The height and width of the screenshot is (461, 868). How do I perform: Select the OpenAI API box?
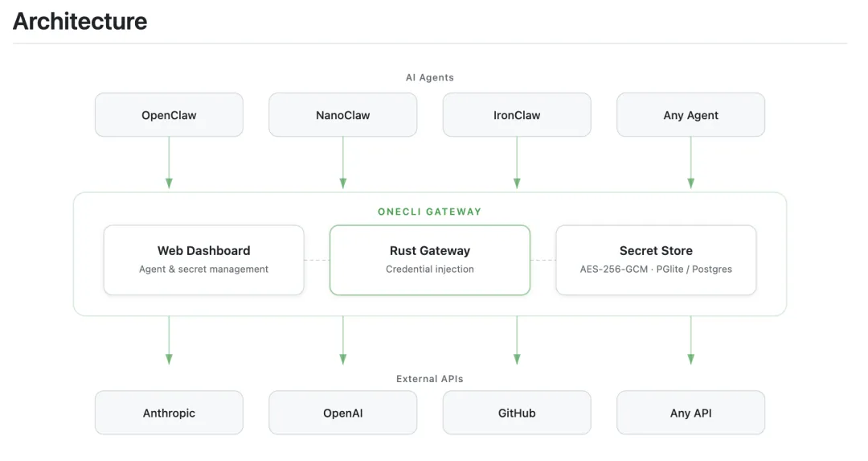coord(342,413)
